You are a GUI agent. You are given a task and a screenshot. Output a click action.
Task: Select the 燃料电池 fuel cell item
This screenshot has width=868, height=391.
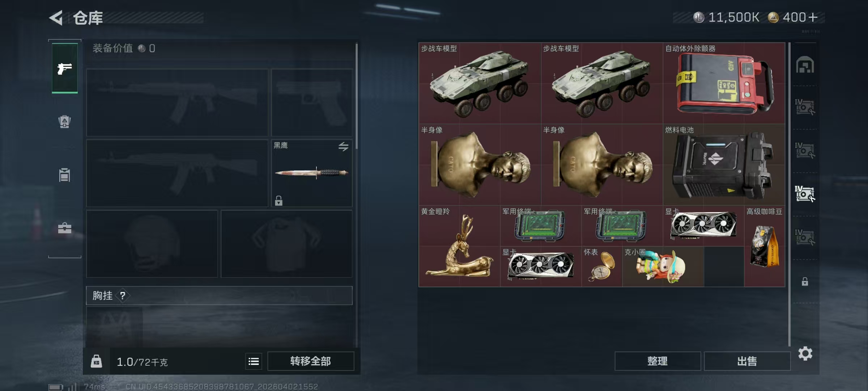[x=724, y=165]
